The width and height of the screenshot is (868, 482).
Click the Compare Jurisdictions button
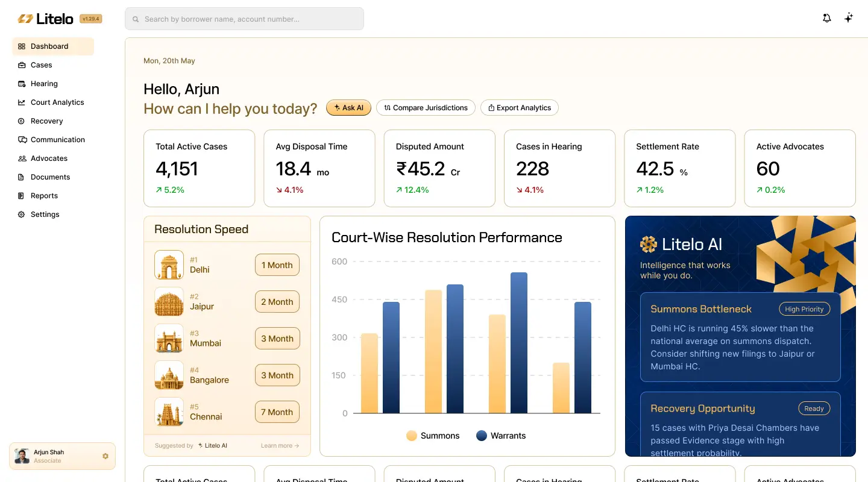pos(426,108)
